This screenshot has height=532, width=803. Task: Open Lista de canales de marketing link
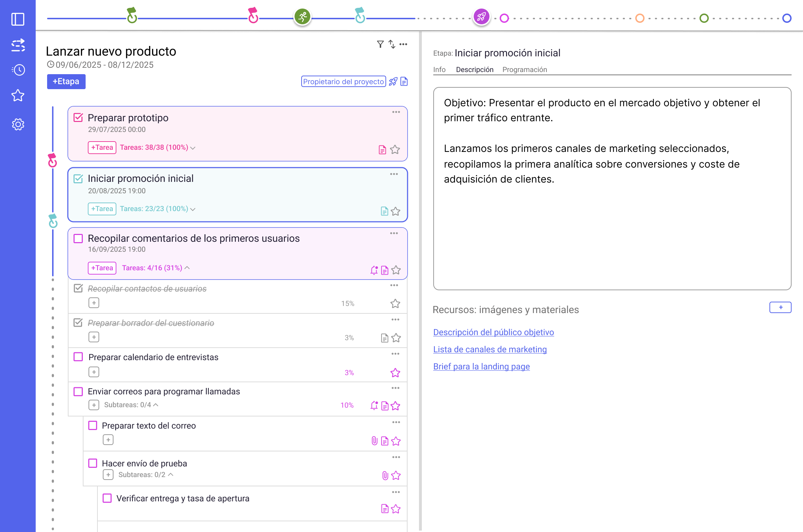coord(490,349)
